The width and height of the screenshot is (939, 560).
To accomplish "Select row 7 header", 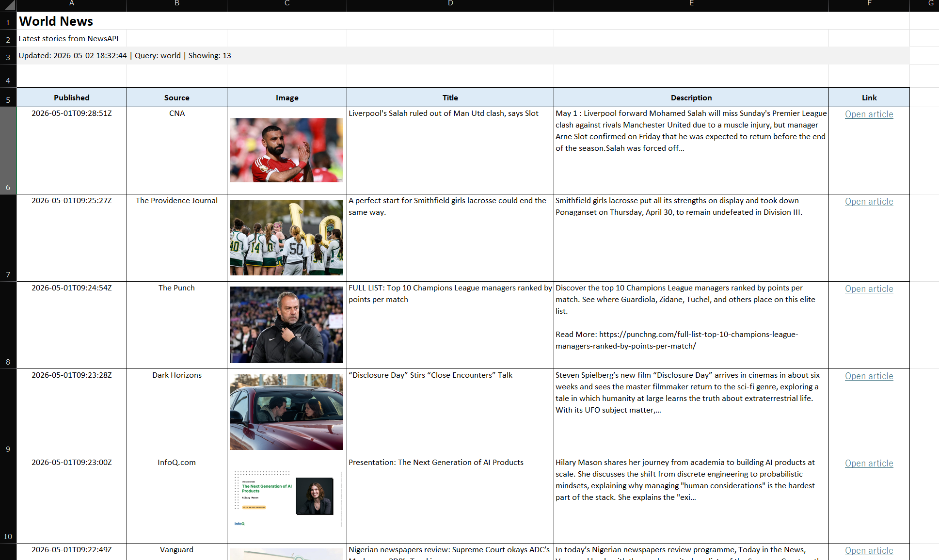I will [8, 238].
